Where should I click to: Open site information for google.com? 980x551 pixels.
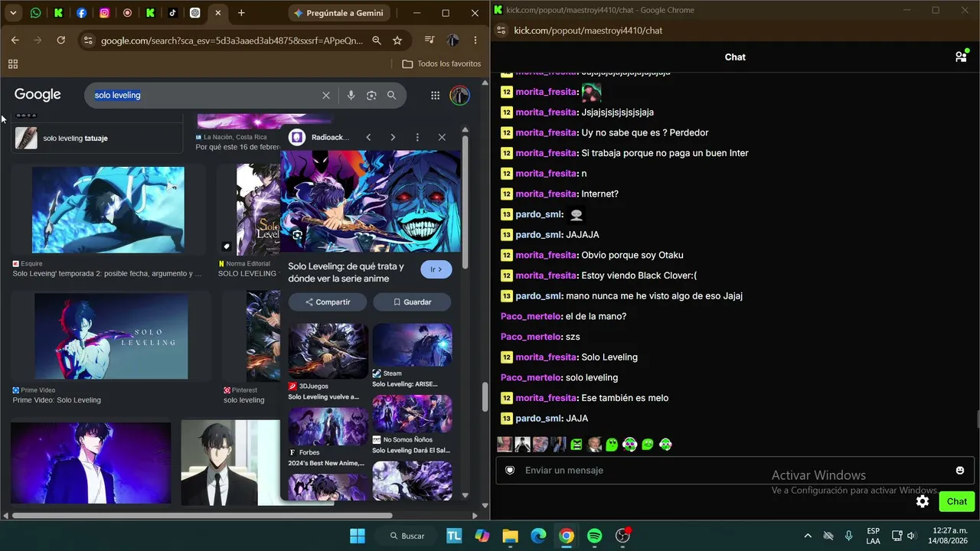coord(87,41)
